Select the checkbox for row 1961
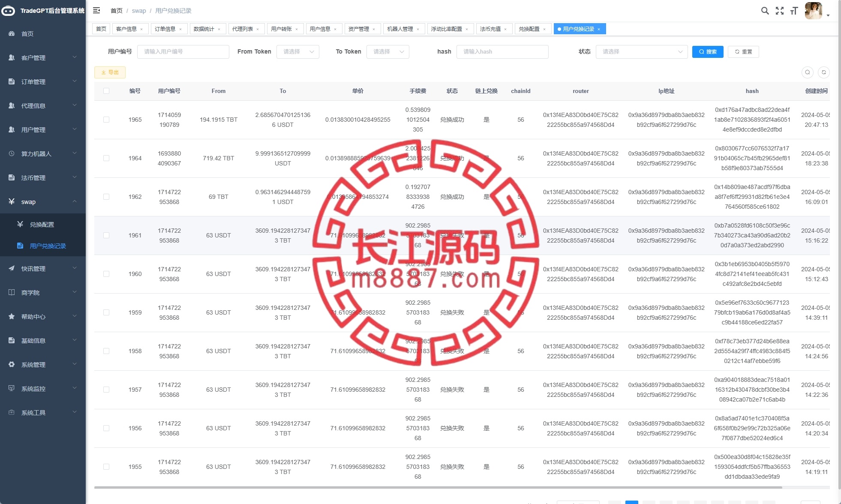841x504 pixels. coord(106,235)
